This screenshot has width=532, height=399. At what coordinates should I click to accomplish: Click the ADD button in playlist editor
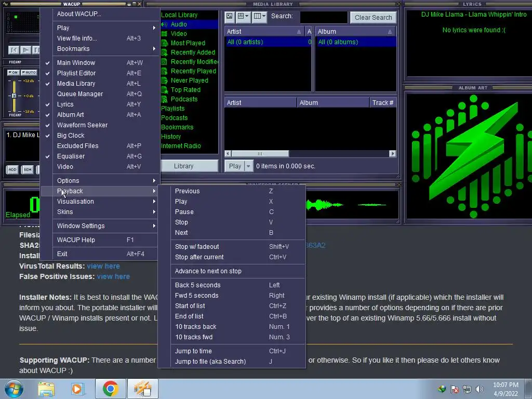(x=12, y=169)
